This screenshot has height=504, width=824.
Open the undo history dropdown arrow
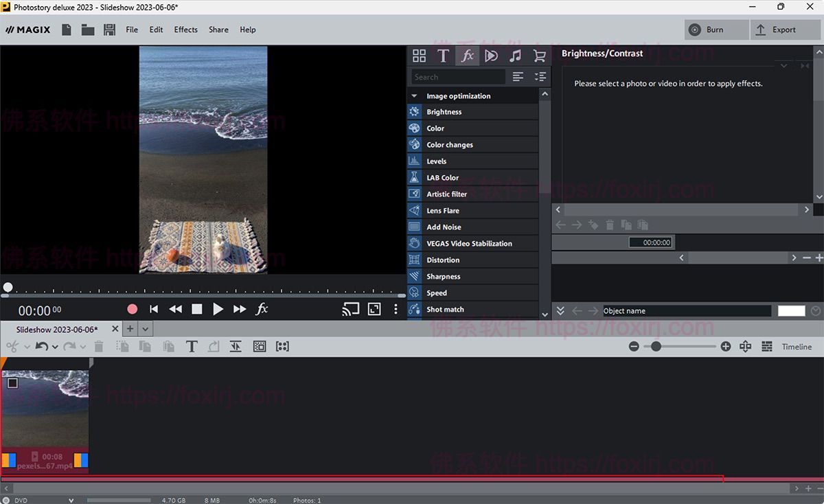point(55,346)
